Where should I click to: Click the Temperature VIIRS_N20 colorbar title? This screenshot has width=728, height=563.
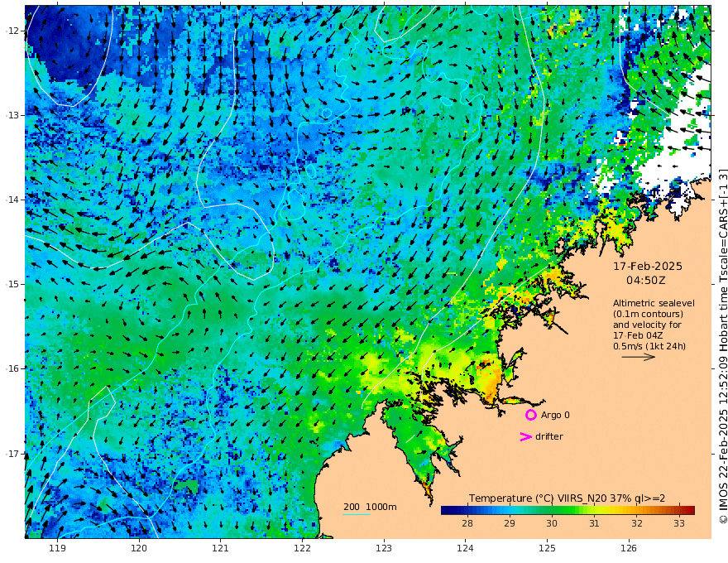coord(567,498)
